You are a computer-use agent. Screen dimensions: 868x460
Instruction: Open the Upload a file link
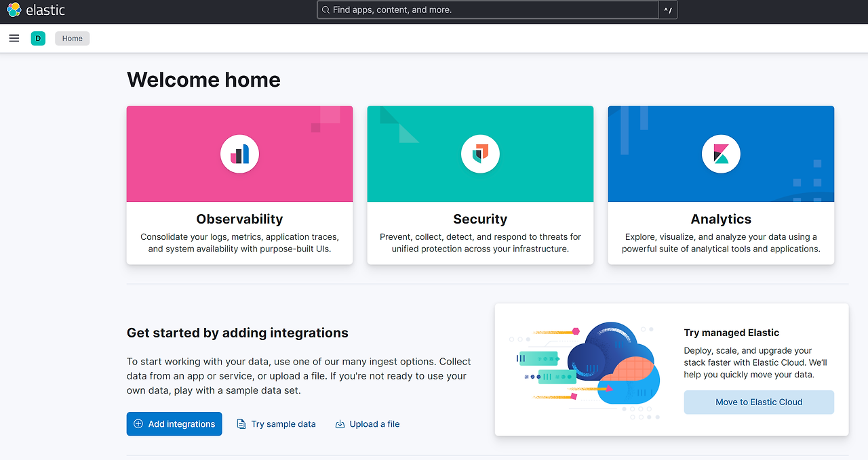pyautogui.click(x=368, y=424)
